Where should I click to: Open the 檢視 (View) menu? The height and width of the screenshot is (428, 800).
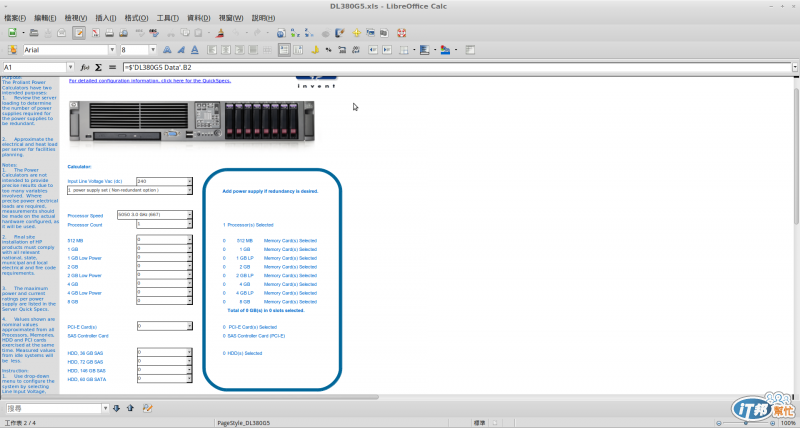tap(76, 18)
